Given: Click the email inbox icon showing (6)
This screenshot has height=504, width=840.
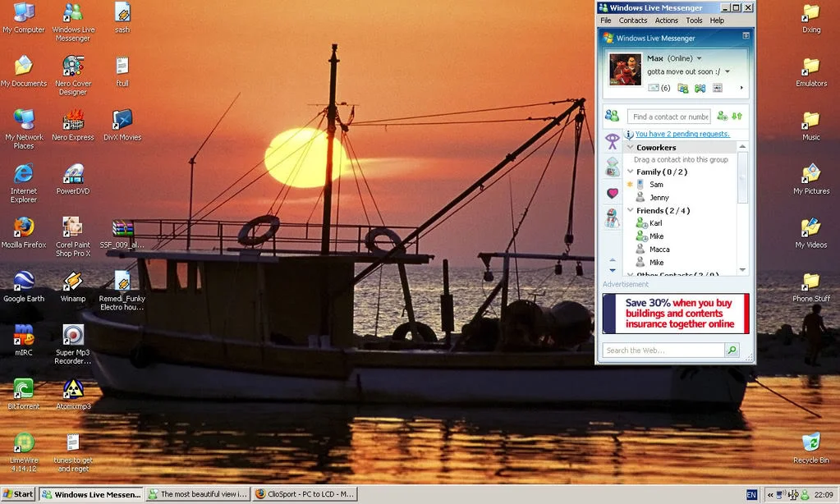Looking at the screenshot, I should 659,88.
